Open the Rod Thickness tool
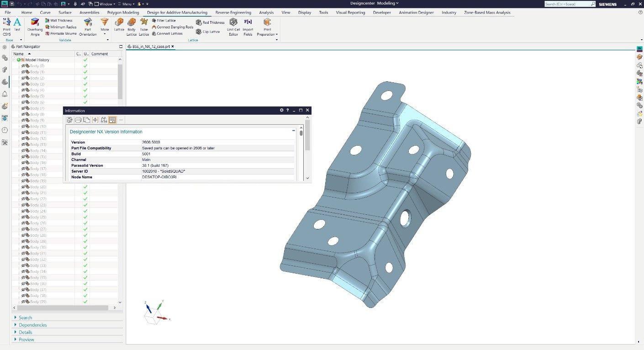The height and width of the screenshot is (350, 644). pyautogui.click(x=211, y=22)
